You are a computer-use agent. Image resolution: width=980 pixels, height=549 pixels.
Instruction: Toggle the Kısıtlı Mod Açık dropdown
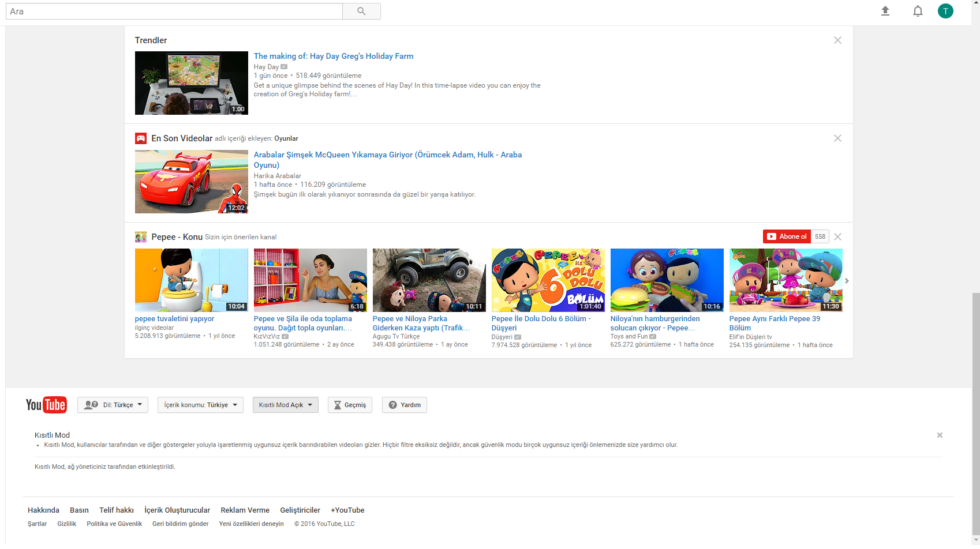coord(285,405)
